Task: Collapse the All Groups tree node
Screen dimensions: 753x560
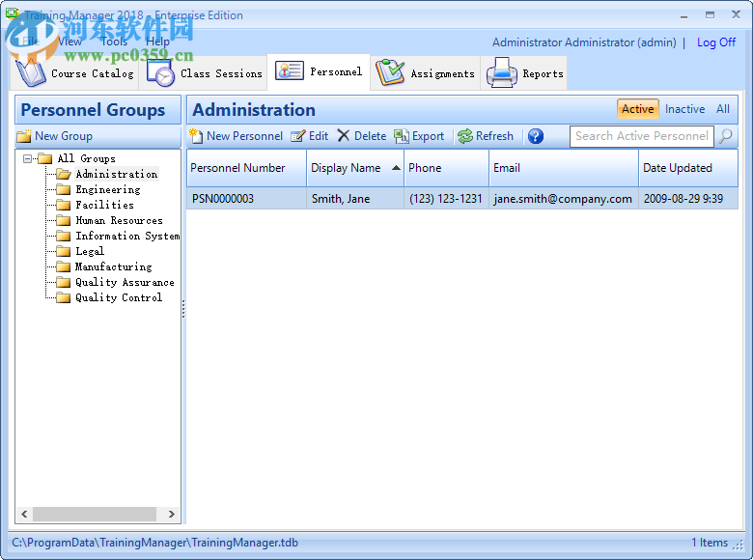Action: tap(27, 158)
